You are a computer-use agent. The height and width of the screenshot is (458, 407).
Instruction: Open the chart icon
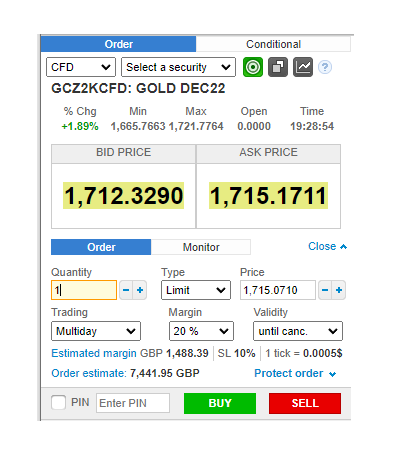tap(303, 67)
